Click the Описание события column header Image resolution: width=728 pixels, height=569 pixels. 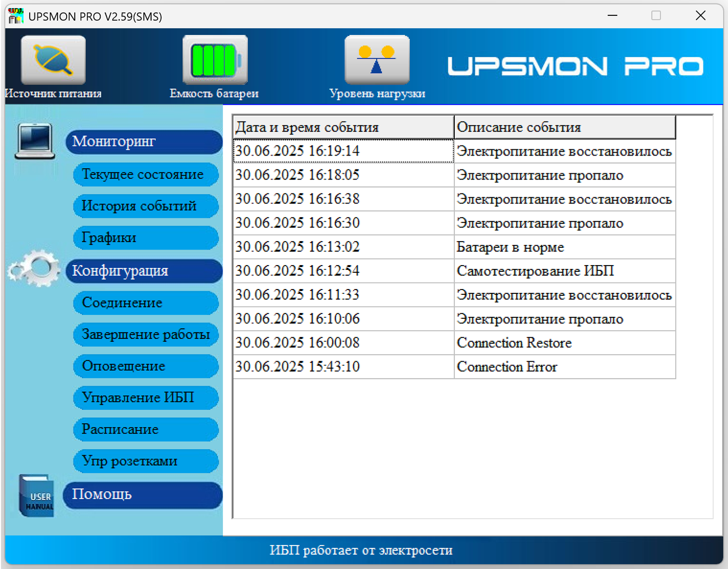565,127
